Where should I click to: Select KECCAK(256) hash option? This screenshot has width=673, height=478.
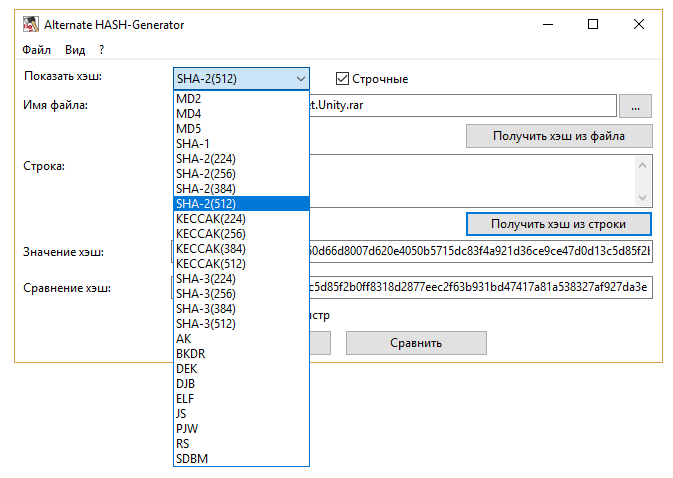coord(210,233)
